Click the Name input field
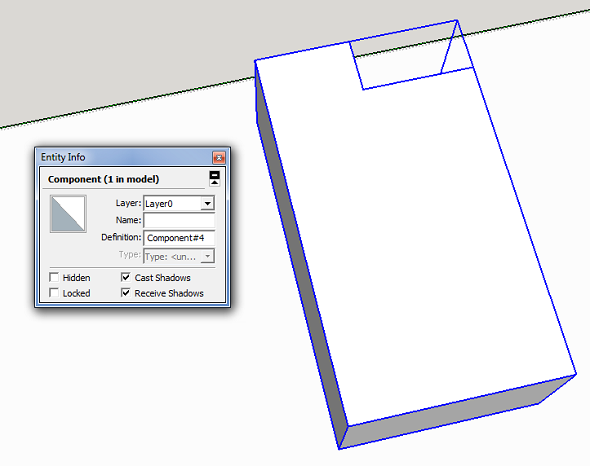 pos(179,220)
